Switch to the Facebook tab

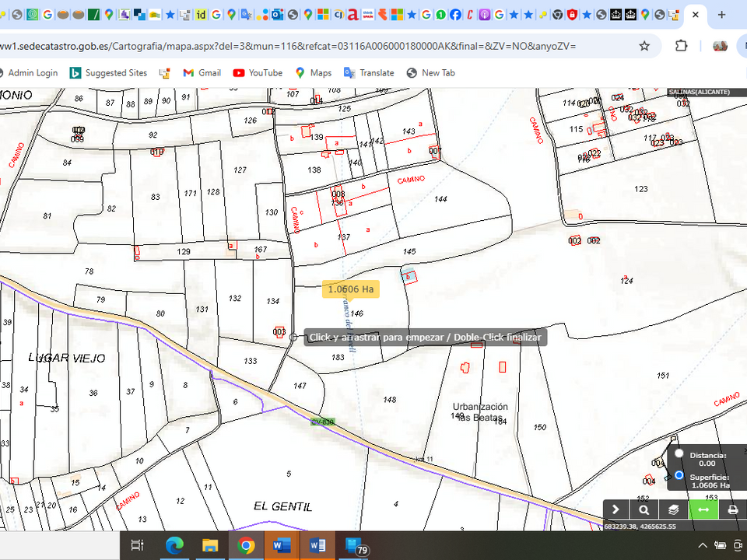click(x=455, y=15)
